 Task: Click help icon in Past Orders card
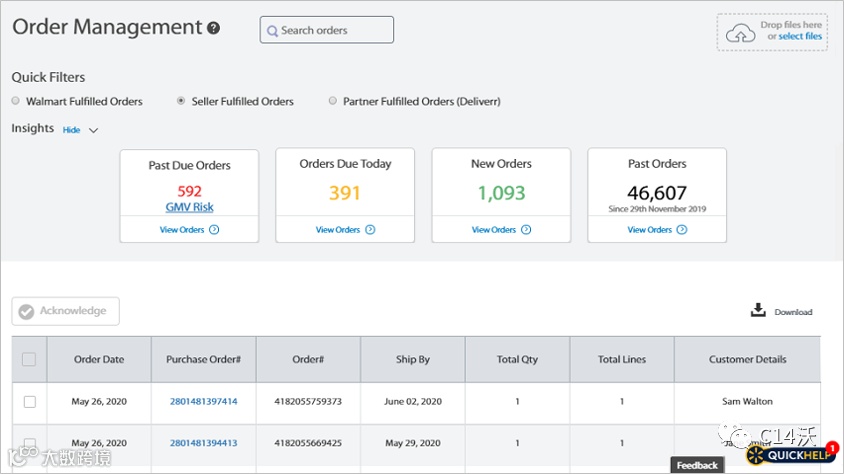click(x=682, y=230)
